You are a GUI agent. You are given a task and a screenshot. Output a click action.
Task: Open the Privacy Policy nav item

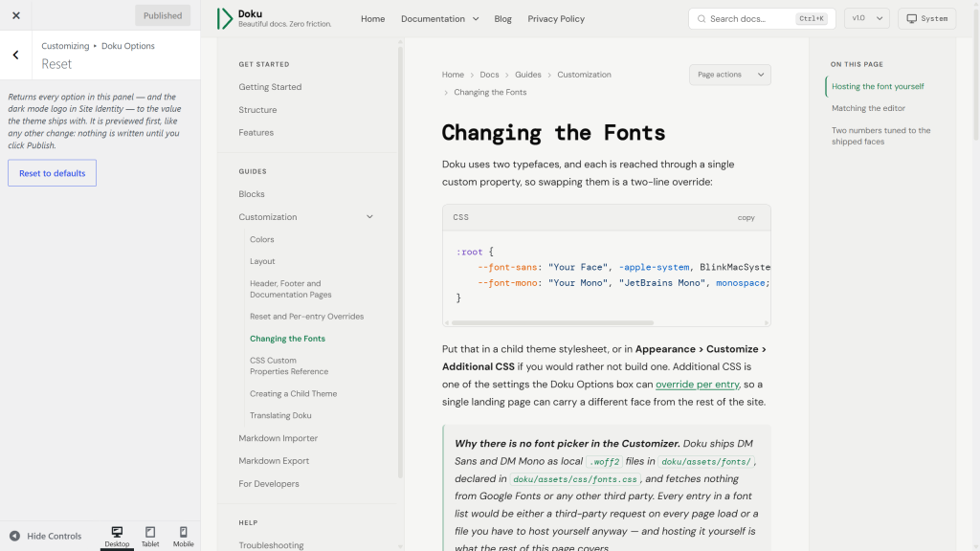[x=556, y=19]
